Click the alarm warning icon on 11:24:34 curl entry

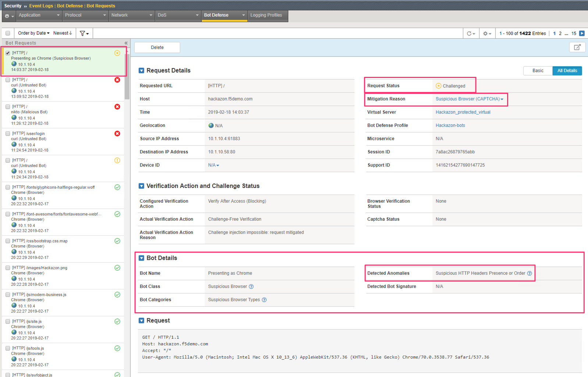click(117, 160)
